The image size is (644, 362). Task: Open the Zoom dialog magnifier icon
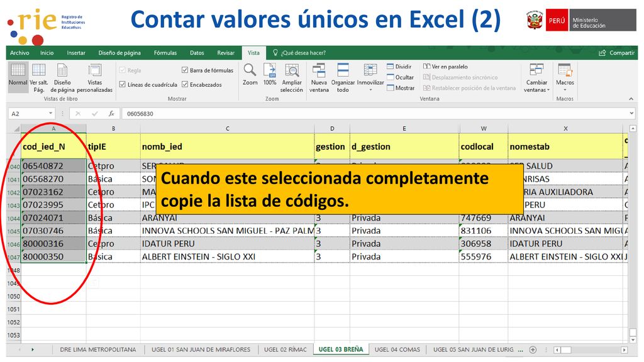(x=250, y=70)
